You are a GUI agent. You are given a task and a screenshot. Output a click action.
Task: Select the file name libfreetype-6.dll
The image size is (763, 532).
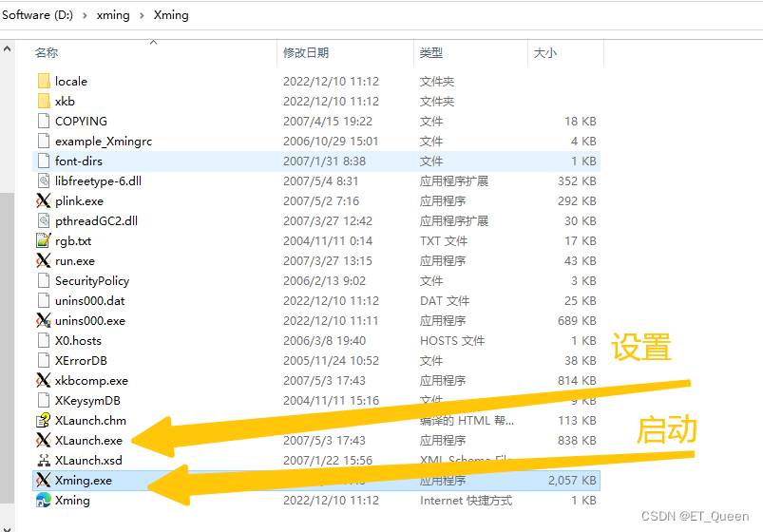pos(98,181)
